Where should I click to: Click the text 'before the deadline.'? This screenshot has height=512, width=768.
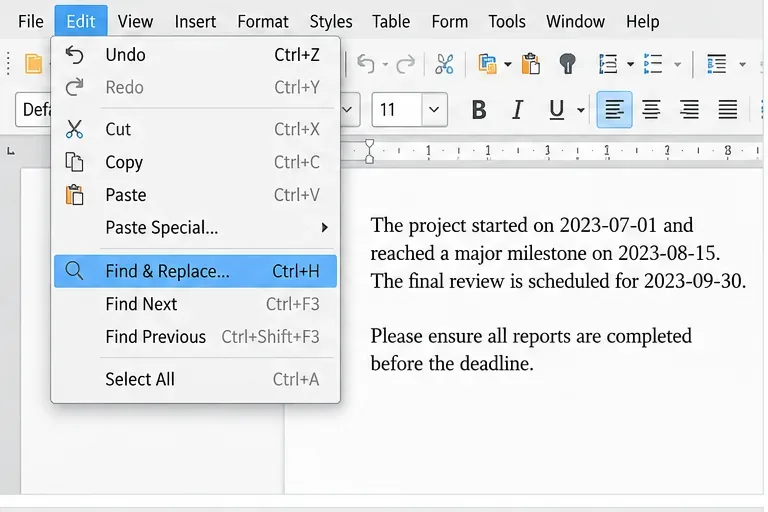[452, 364]
